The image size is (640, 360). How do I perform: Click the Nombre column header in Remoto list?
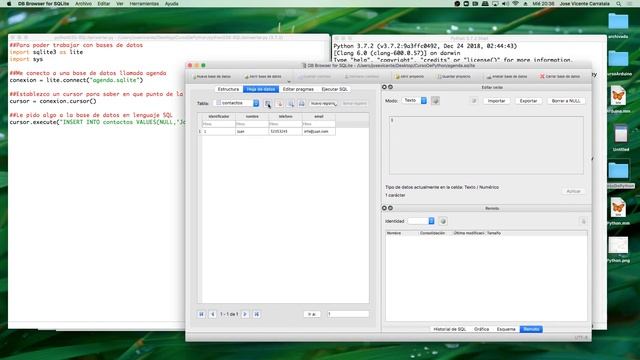(402, 233)
